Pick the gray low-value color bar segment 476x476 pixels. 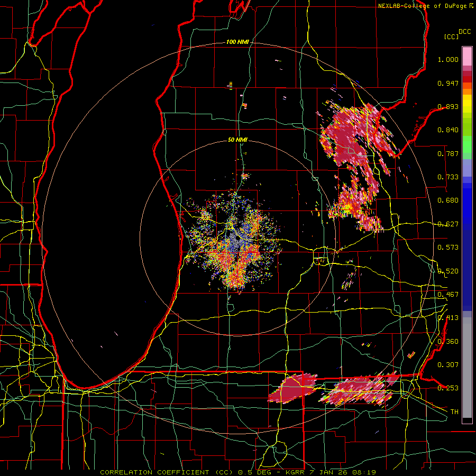[x=467, y=368]
